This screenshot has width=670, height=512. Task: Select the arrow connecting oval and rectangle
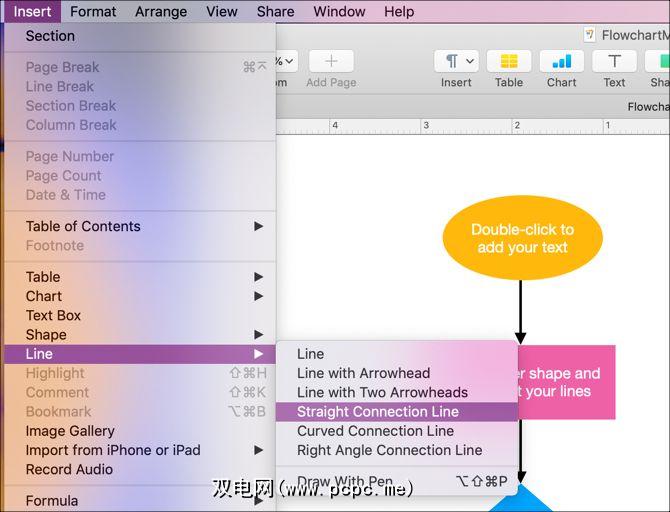(520, 312)
